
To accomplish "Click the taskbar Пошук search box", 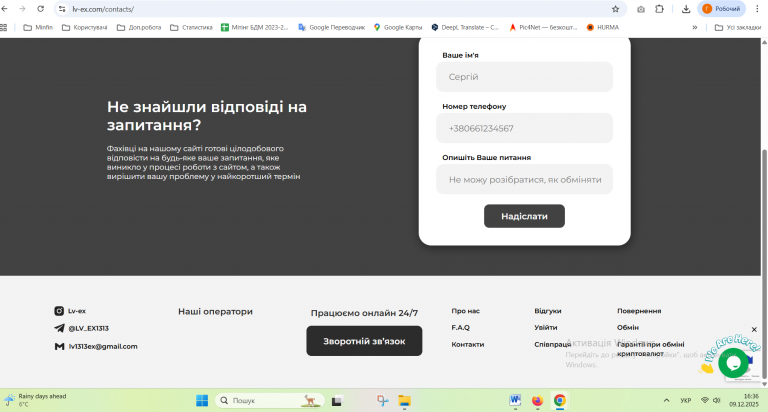I will 269,401.
